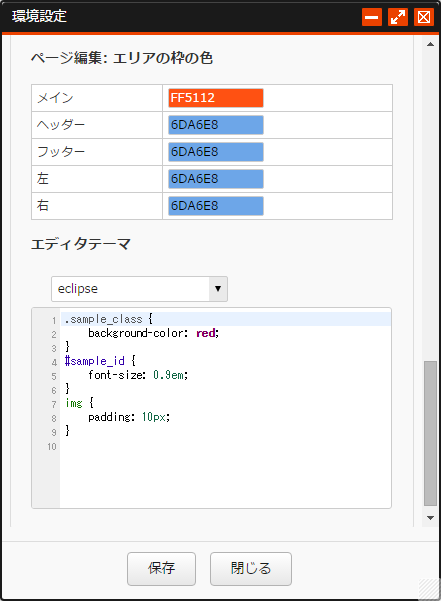Image resolution: width=441 pixels, height=601 pixels.
Task: Click the 閉じる button
Action: point(251,568)
